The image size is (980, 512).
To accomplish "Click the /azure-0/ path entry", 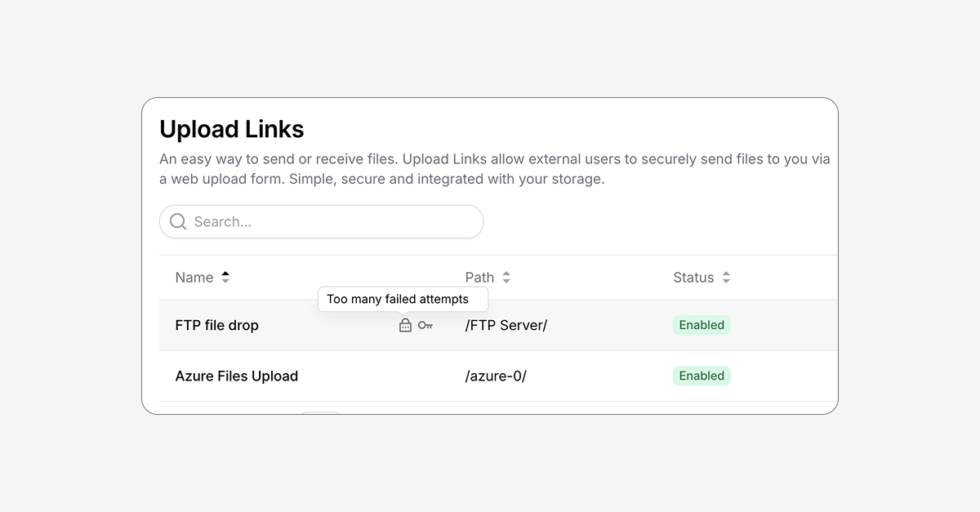I will [x=496, y=376].
